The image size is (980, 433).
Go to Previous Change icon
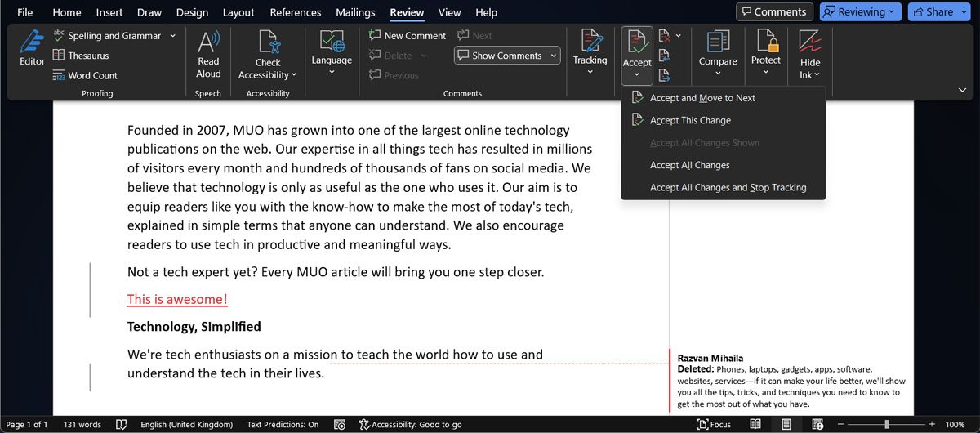665,56
